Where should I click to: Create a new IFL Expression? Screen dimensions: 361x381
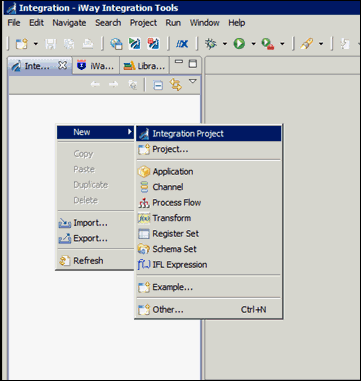pos(209,265)
